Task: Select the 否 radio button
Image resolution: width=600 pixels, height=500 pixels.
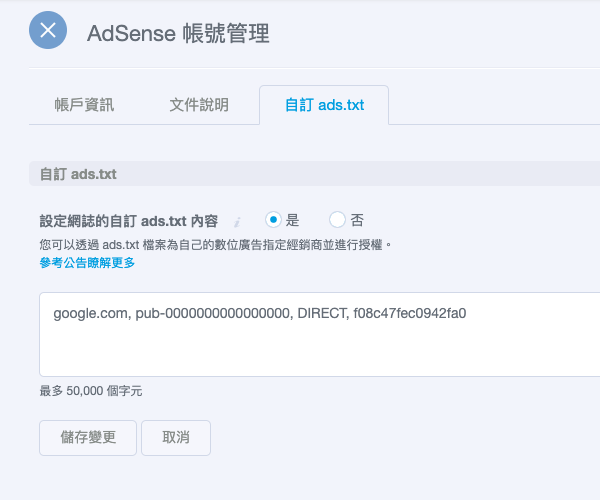Action: pyautogui.click(x=337, y=220)
